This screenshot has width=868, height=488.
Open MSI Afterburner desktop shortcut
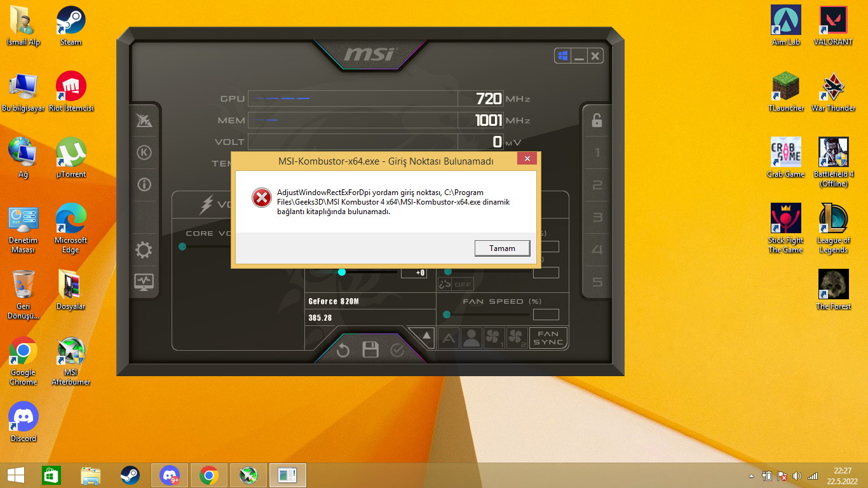tap(71, 361)
